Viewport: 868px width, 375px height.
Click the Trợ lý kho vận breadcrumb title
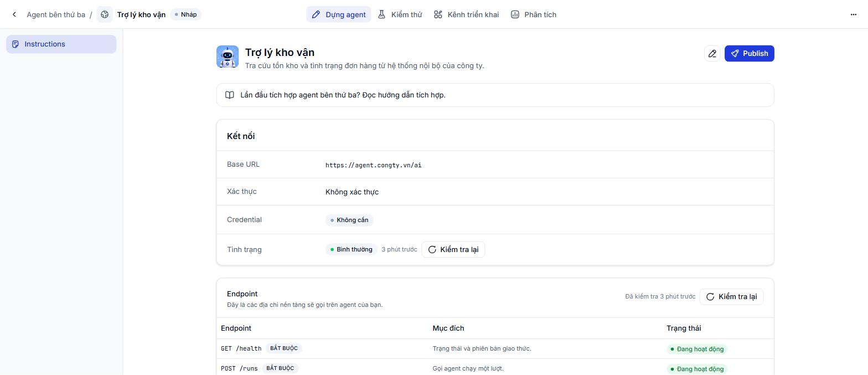(141, 14)
